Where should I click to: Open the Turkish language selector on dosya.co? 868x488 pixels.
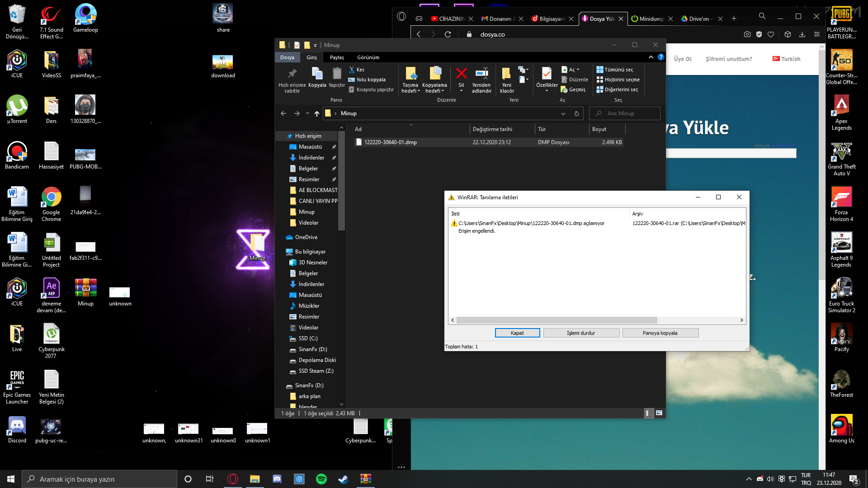coord(787,59)
